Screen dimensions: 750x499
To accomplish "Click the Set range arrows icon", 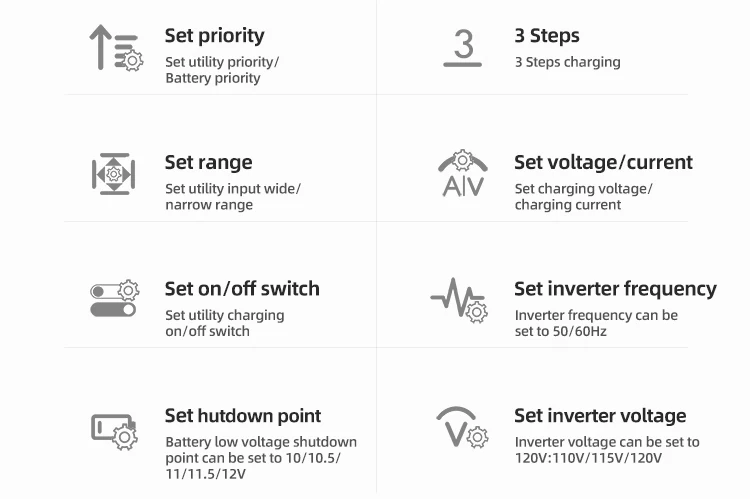I will [x=114, y=174].
